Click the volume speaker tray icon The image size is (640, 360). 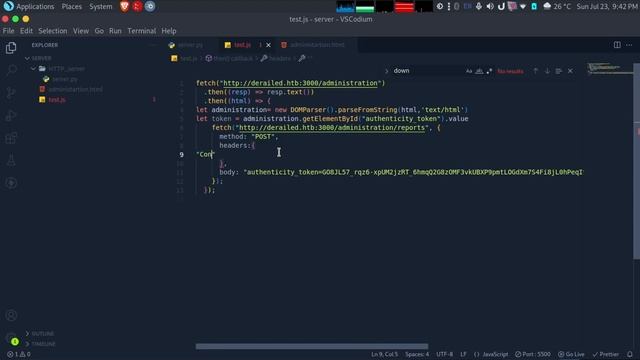(490, 7)
